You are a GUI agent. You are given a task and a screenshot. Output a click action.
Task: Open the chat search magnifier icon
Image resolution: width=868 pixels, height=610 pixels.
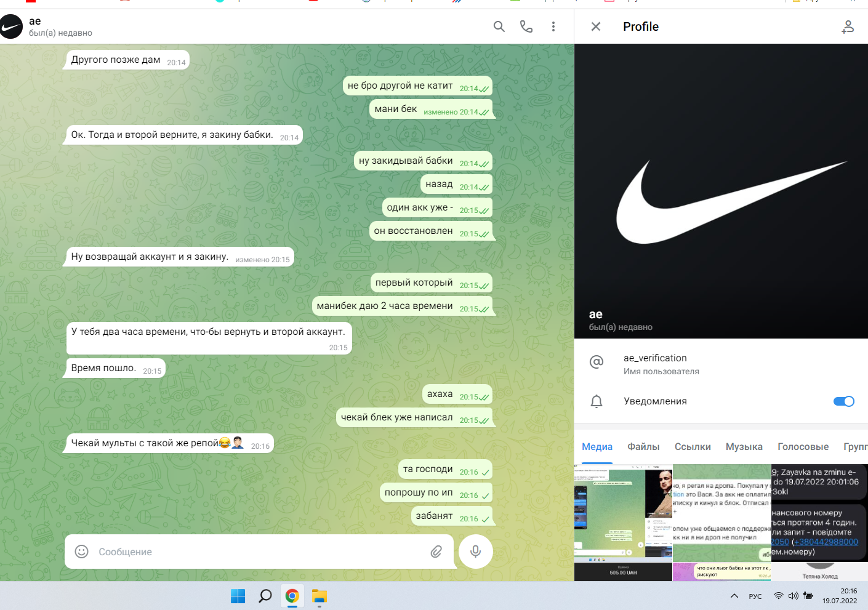tap(499, 26)
